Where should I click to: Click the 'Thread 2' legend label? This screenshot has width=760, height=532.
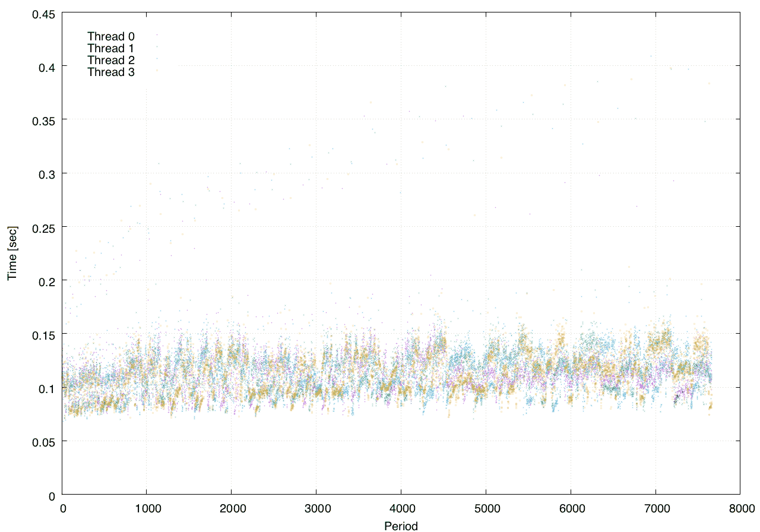click(111, 60)
